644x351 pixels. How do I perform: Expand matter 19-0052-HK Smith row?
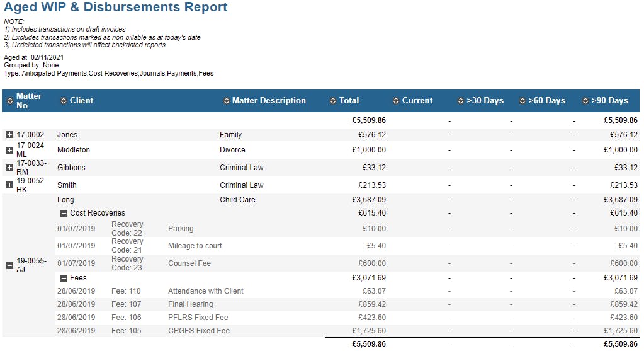tap(9, 185)
